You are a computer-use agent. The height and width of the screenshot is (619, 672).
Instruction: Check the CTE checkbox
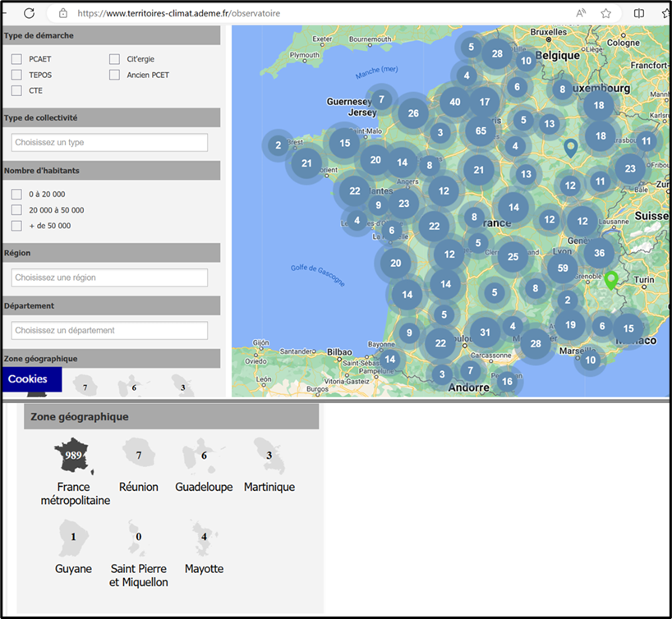coord(16,91)
